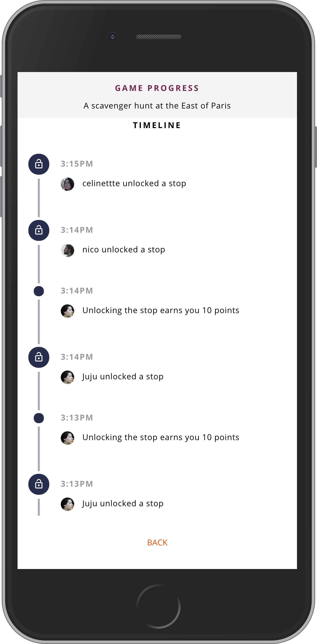Click the 3:15PM timestamp label

(x=77, y=164)
